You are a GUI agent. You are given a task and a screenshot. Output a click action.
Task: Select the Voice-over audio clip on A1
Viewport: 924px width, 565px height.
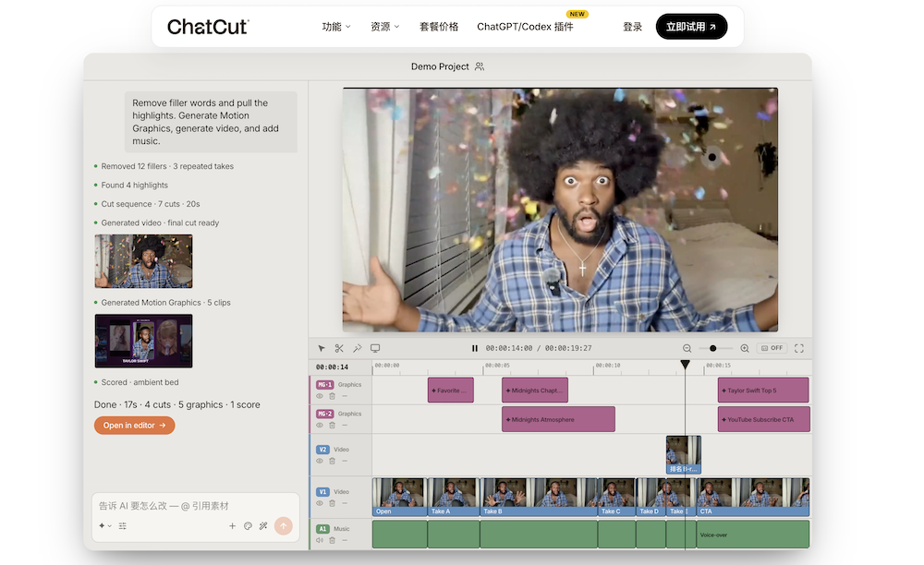(x=752, y=535)
